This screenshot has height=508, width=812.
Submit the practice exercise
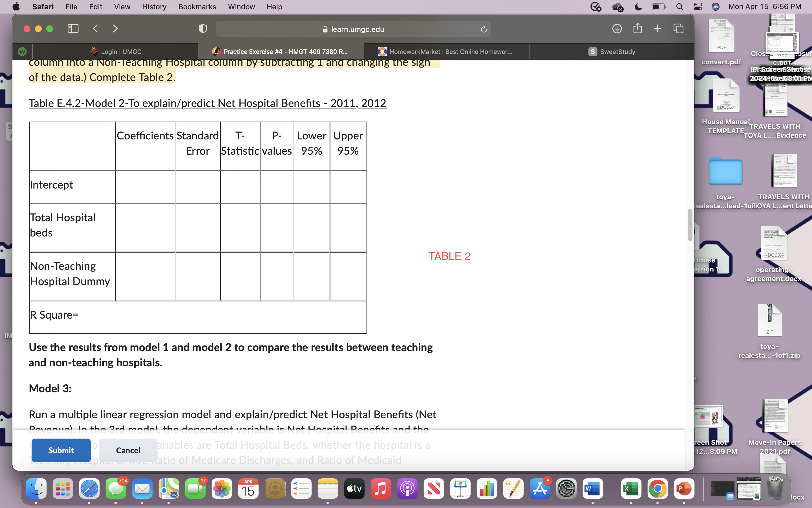coord(61,450)
